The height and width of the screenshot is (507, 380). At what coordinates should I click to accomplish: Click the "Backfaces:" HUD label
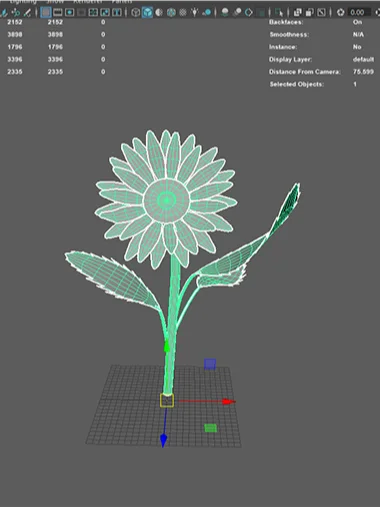pyautogui.click(x=286, y=22)
